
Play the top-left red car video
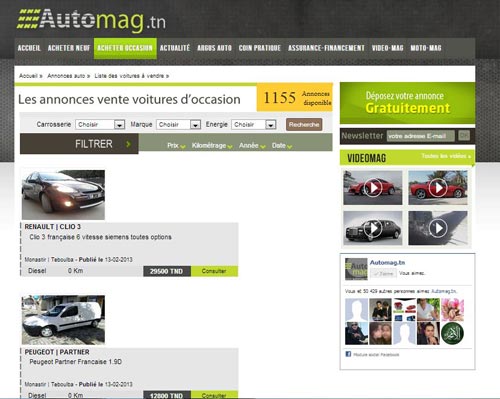tap(373, 188)
